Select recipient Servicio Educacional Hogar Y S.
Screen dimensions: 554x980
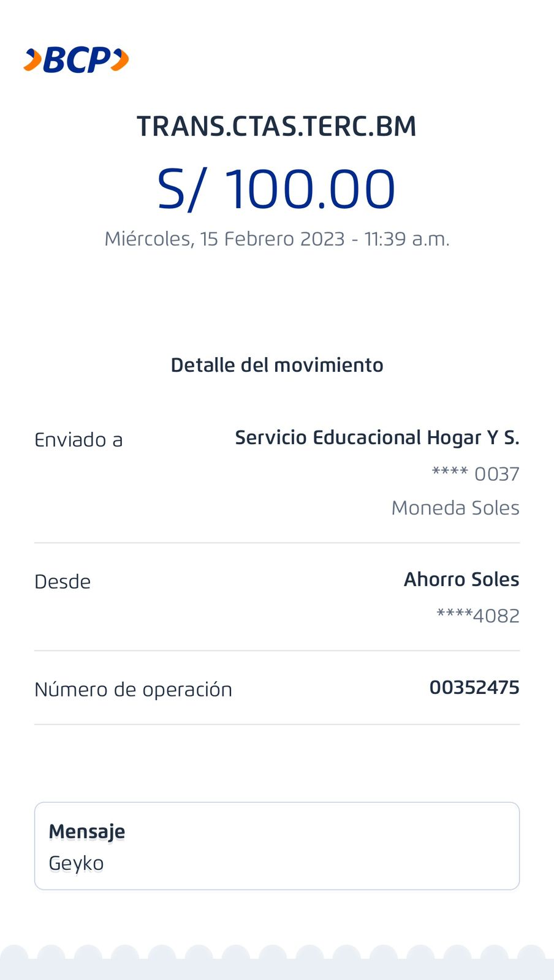[377, 438]
